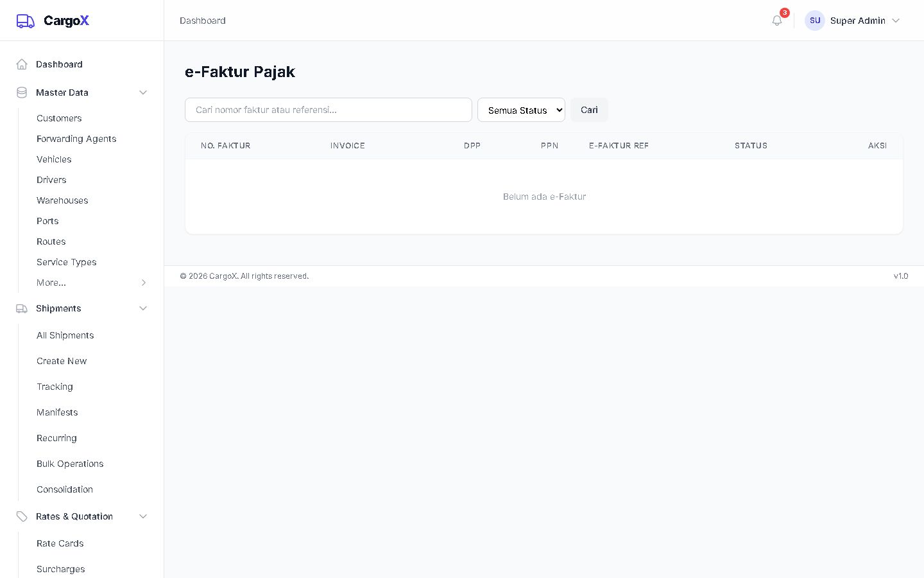Screen dimensions: 924x578
Task: Select Create New shipment
Action: click(62, 361)
